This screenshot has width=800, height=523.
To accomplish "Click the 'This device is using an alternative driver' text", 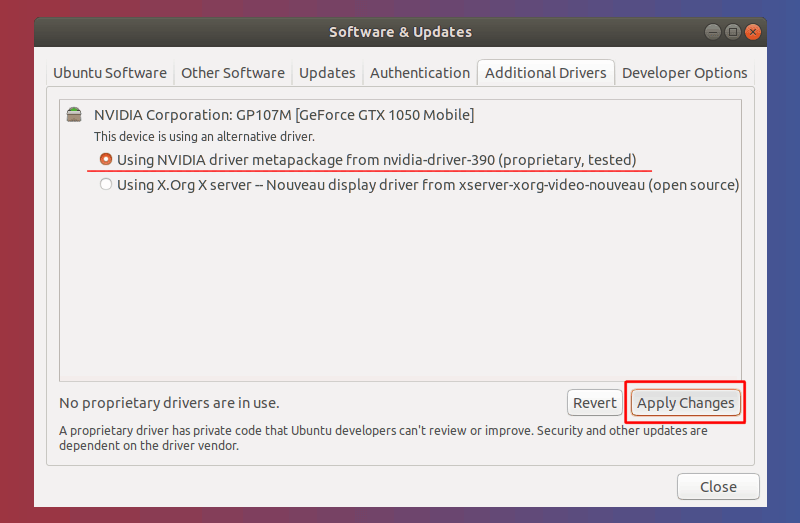I will (x=204, y=136).
